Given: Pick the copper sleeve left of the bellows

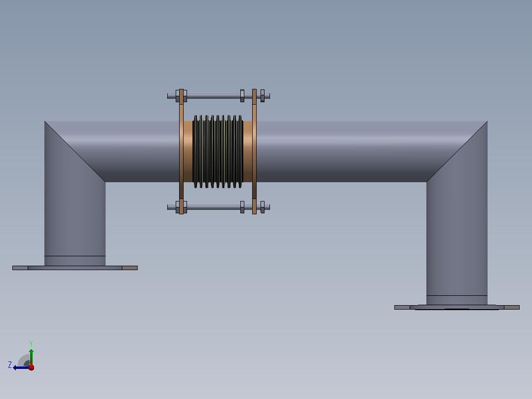Looking at the screenshot, I should coord(189,152).
